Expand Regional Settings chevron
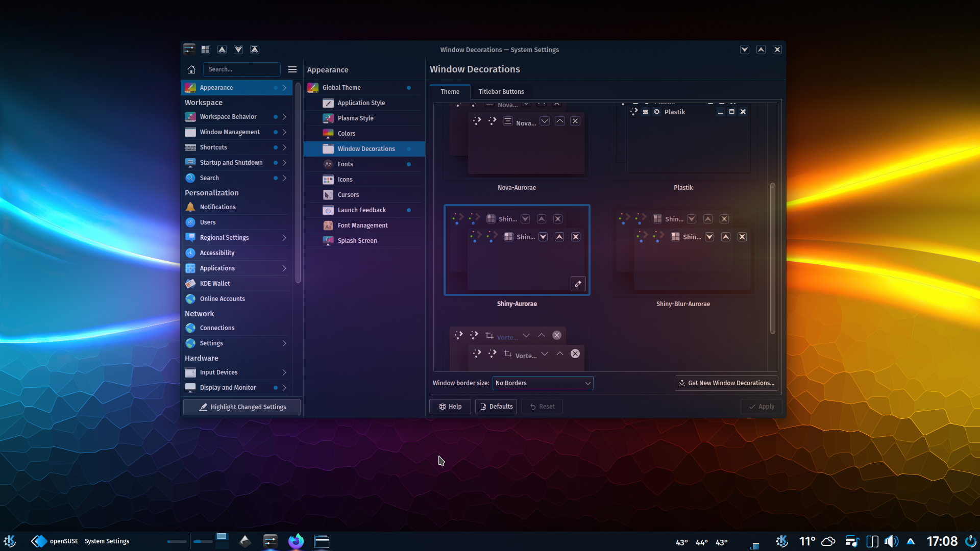The height and width of the screenshot is (551, 980). 284,238
